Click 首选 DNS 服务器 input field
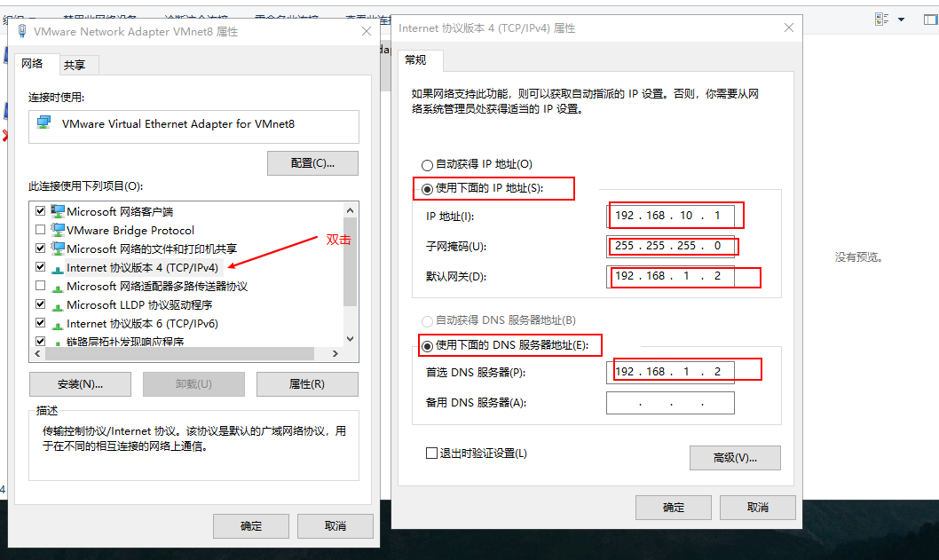939x560 pixels. point(670,372)
